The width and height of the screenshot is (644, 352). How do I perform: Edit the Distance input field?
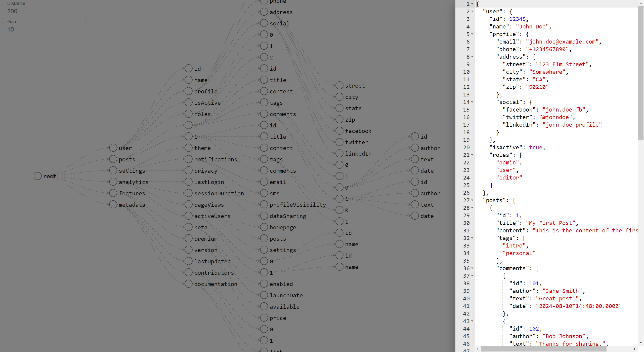pyautogui.click(x=44, y=11)
